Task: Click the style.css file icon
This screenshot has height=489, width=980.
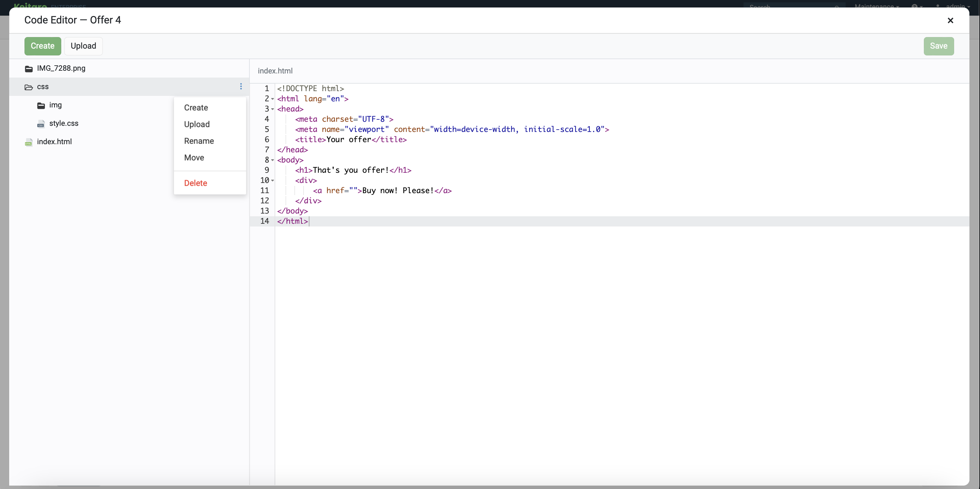Action: point(41,124)
